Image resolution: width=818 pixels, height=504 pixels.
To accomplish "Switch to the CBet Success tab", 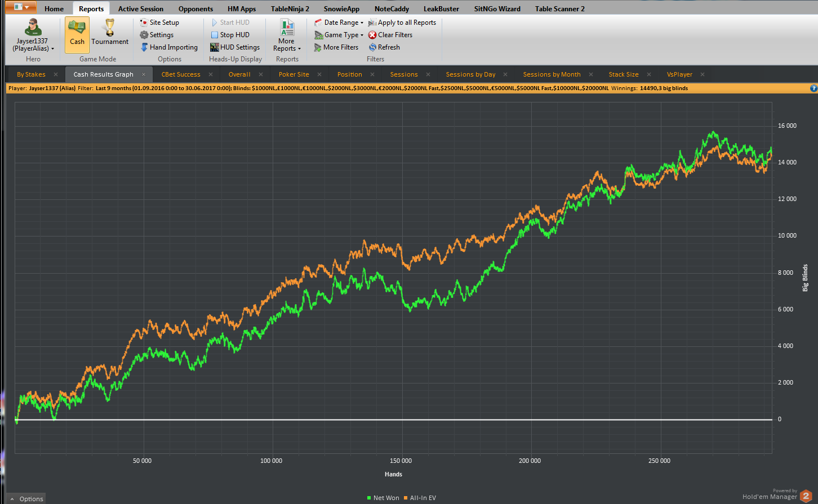I will point(181,74).
